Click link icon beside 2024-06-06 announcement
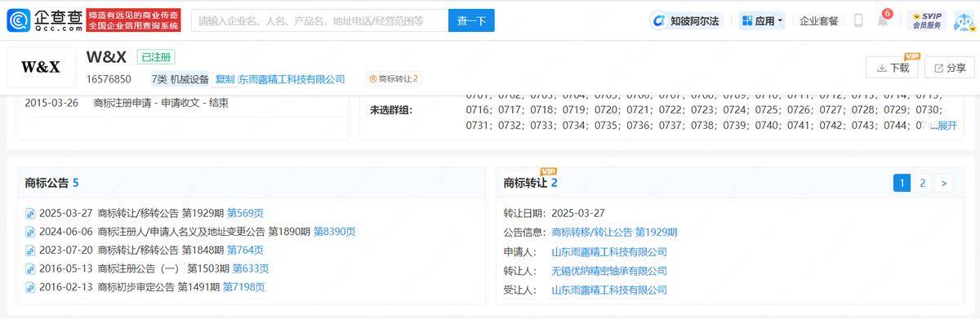 30,232
